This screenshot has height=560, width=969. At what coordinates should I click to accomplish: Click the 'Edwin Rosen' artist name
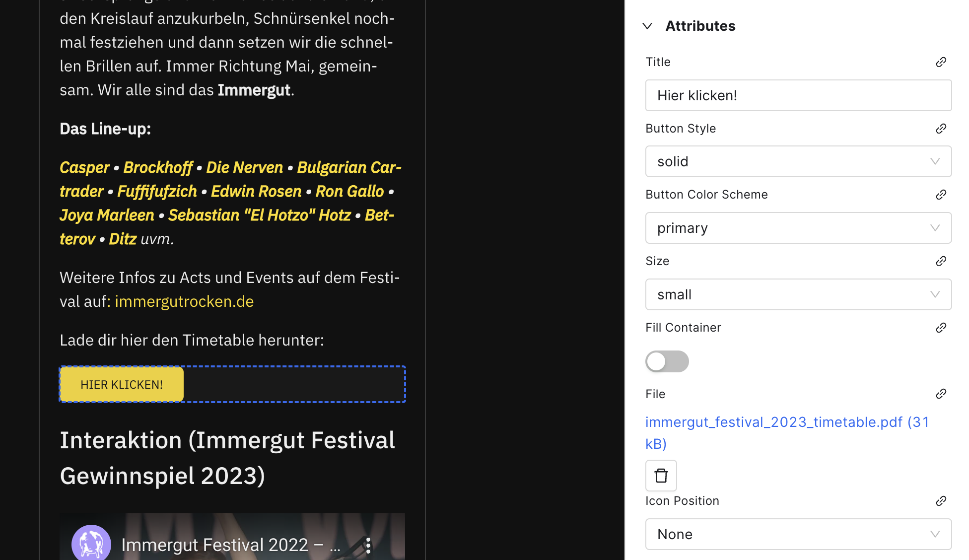coord(256,192)
